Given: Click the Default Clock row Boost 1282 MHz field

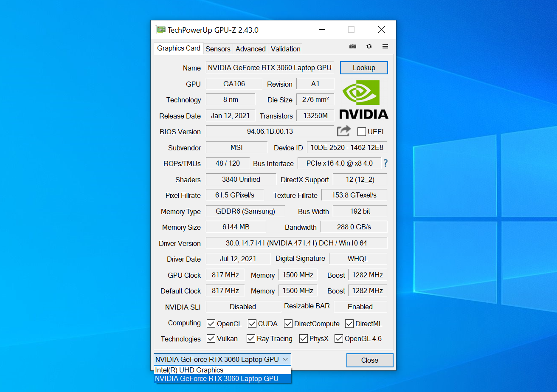Looking at the screenshot, I should click(368, 290).
